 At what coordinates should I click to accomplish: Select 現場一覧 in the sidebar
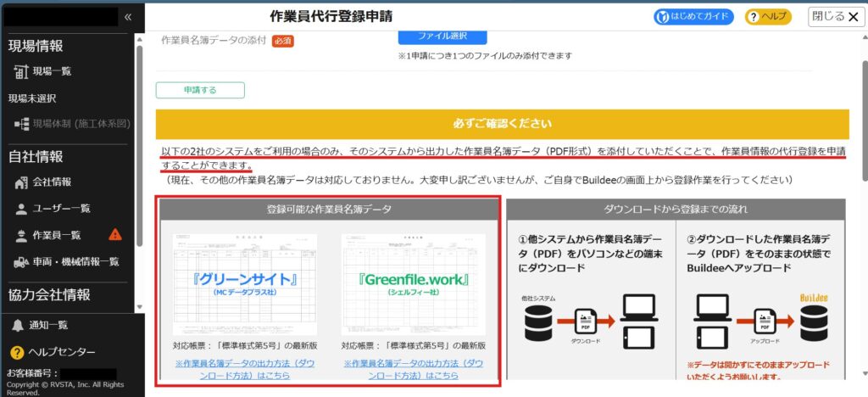click(52, 71)
